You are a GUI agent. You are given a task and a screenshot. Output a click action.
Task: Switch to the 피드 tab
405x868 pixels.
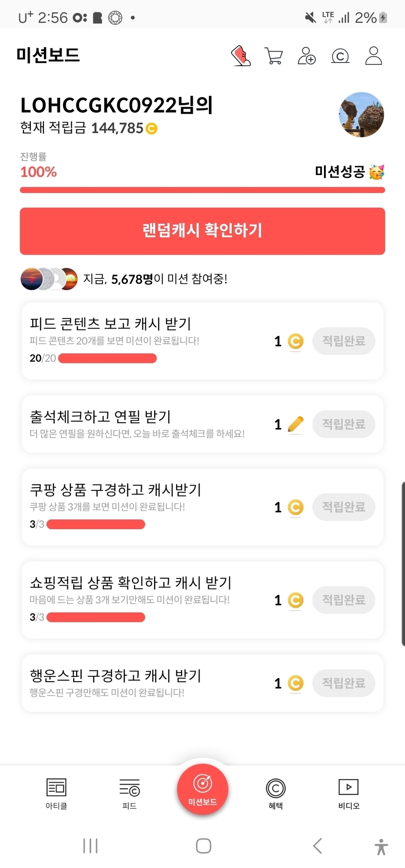tap(129, 793)
